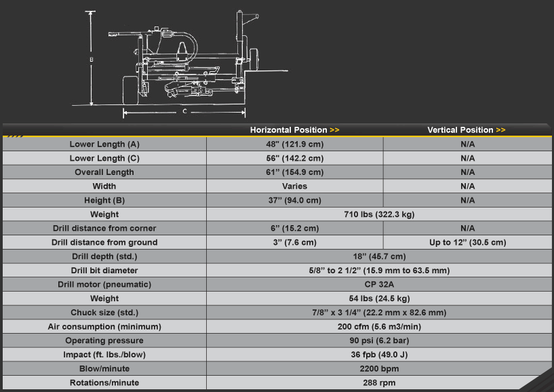
Task: Select the 'Drill depth (std.)' label
Action: (104, 256)
